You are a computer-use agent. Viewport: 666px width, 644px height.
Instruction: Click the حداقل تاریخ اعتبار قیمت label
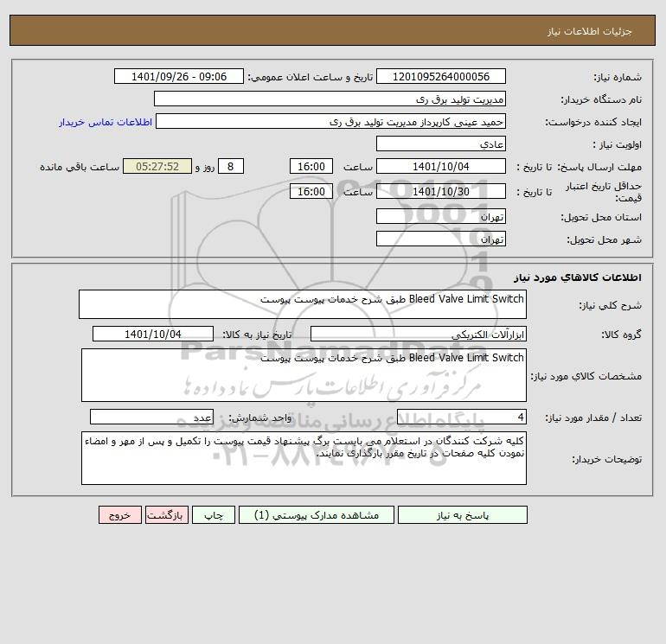click(x=603, y=192)
